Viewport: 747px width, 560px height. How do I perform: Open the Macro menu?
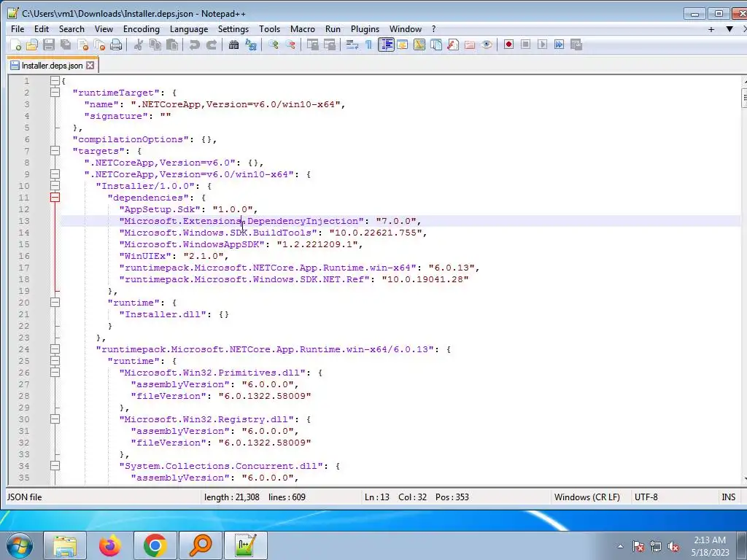tap(303, 29)
